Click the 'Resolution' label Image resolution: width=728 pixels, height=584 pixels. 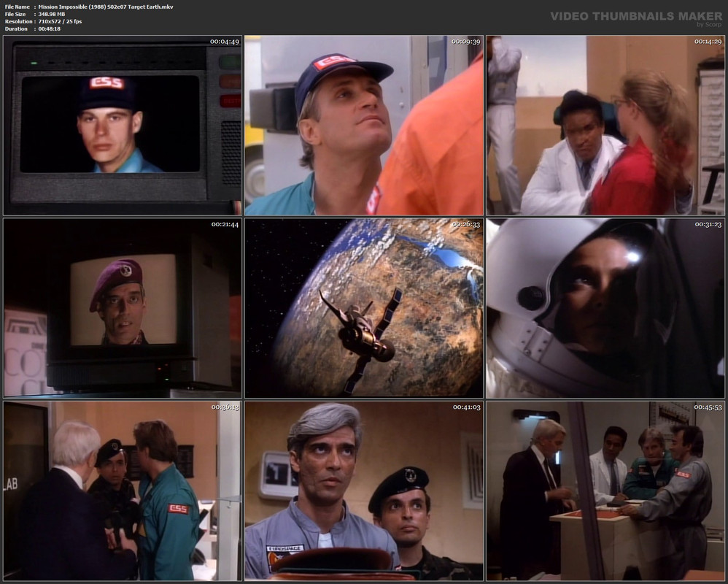(x=18, y=21)
